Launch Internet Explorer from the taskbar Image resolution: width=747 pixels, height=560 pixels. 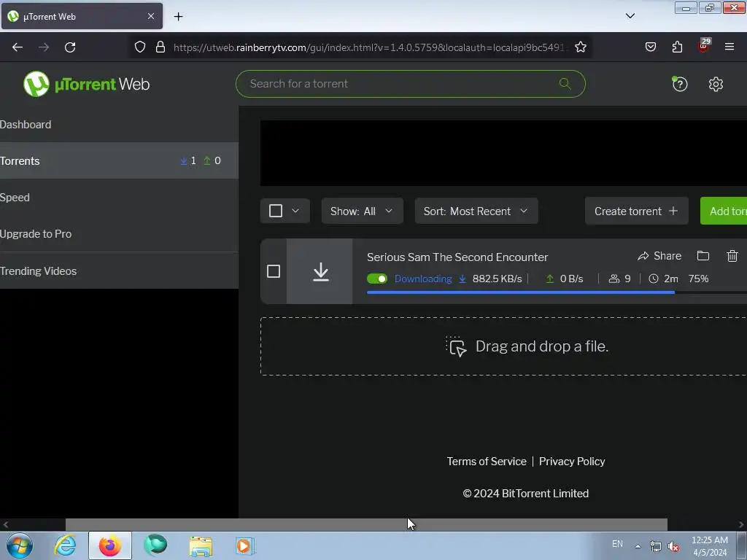click(x=65, y=545)
